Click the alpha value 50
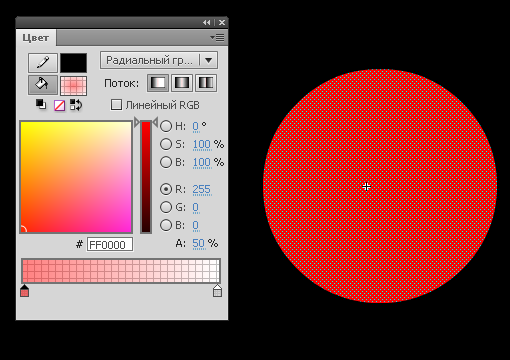 coord(199,243)
